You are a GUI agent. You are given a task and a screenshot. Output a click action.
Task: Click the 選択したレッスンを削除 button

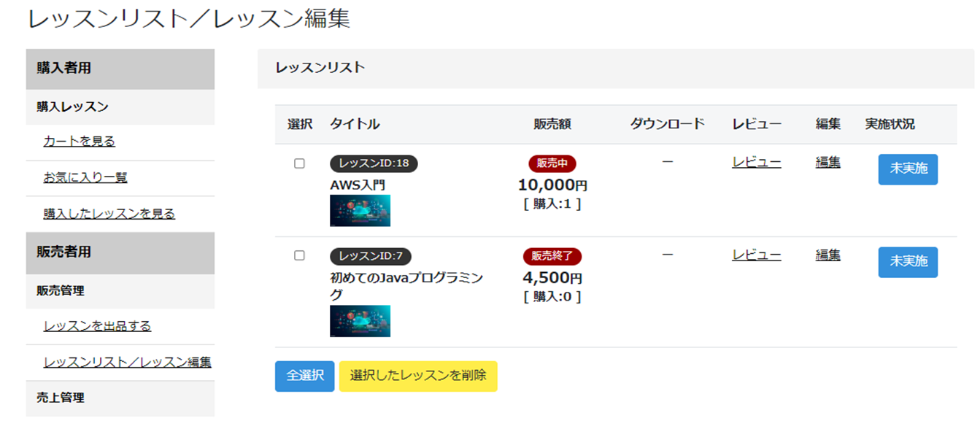click(x=418, y=376)
